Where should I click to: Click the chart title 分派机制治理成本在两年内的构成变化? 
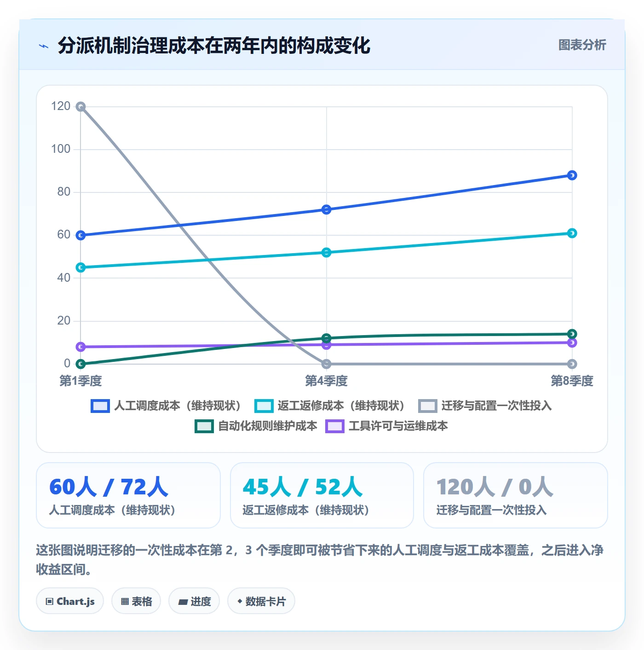[214, 46]
